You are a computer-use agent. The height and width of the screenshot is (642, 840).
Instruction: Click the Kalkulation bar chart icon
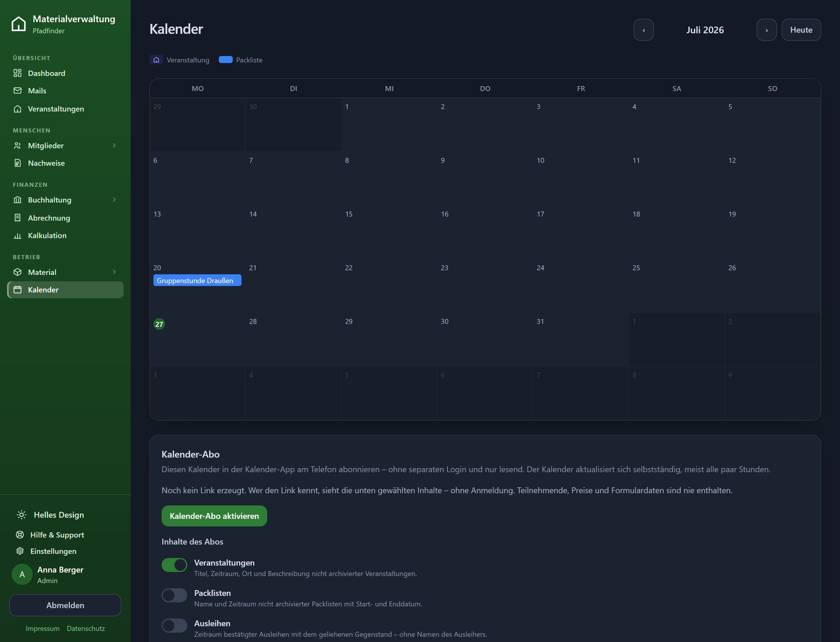[x=17, y=235]
